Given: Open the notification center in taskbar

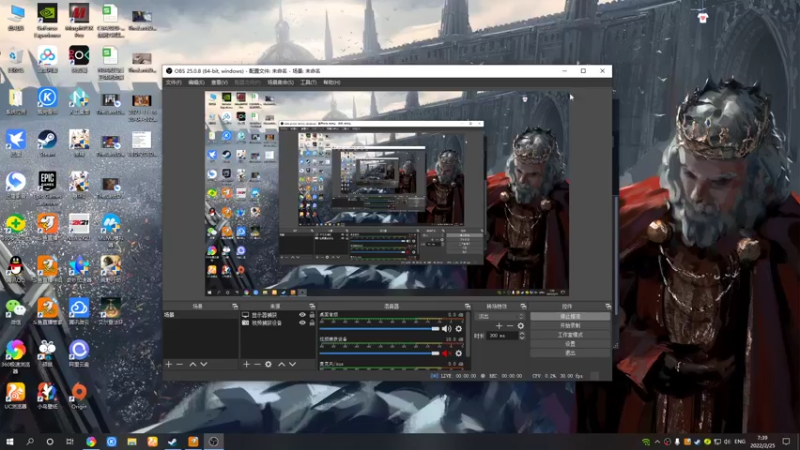Looking at the screenshot, I should pyautogui.click(x=786, y=441).
